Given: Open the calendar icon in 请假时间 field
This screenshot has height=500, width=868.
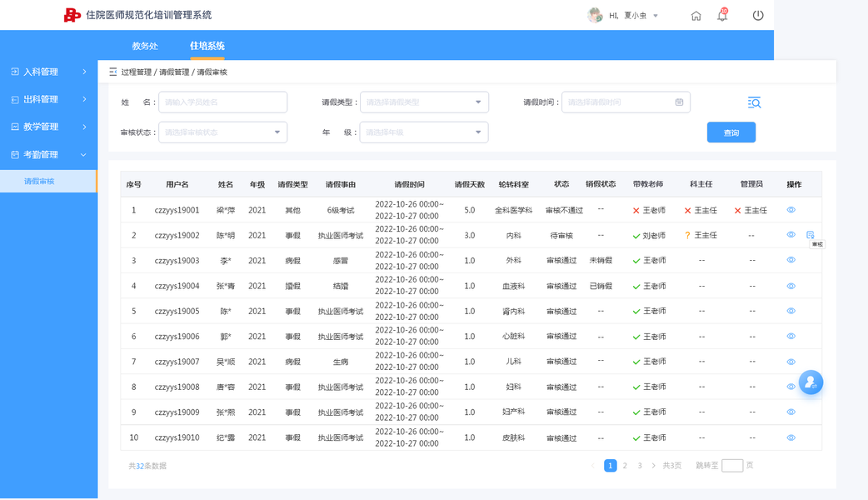Looking at the screenshot, I should point(679,102).
